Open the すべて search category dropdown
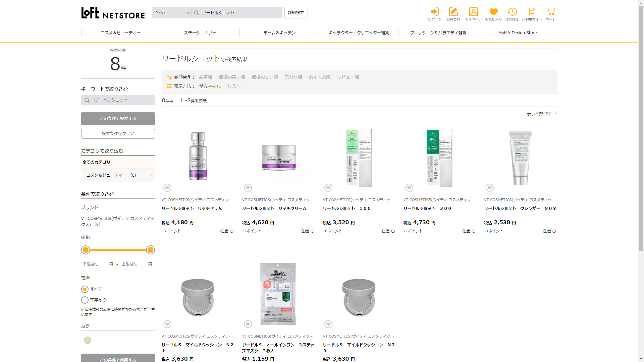Screen dimensions: 644x362 pos(172,13)
